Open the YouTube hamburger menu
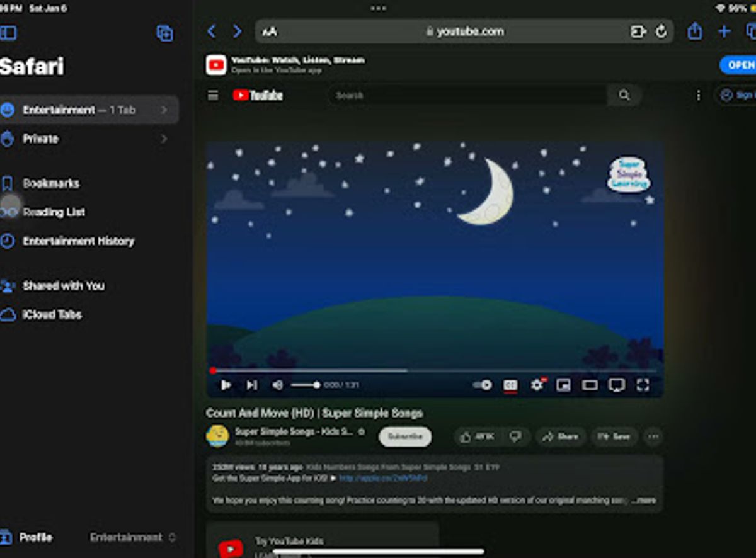This screenshot has width=756, height=558. pos(213,95)
